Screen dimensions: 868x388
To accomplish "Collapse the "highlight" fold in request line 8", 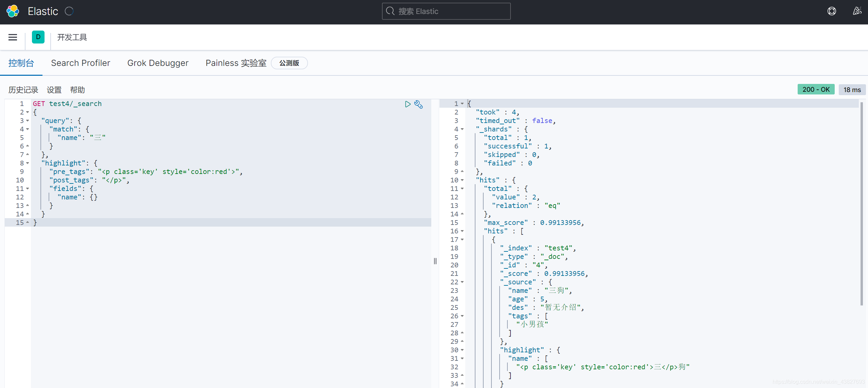I will coord(28,163).
